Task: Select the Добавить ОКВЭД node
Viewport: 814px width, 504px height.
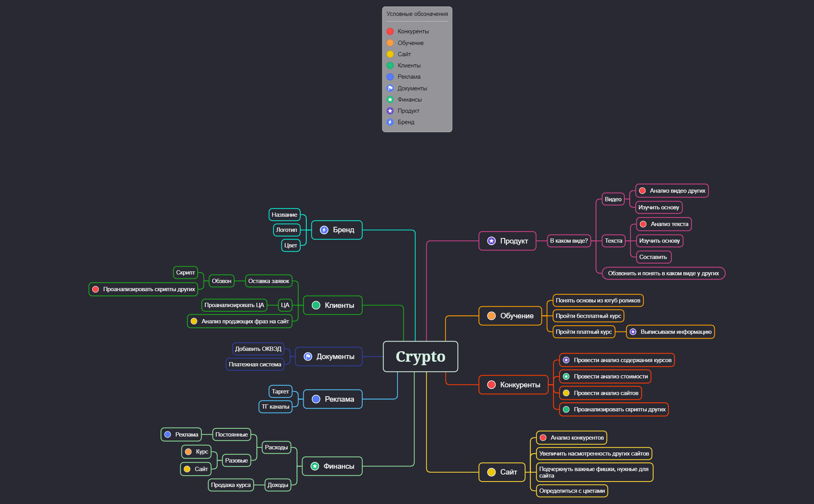Action: tap(258, 349)
